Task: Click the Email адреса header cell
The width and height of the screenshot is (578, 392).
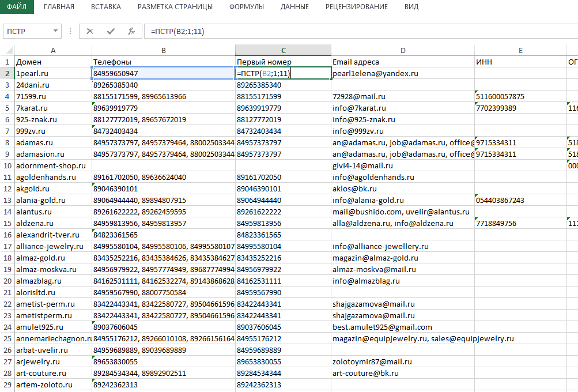Action: click(403, 62)
